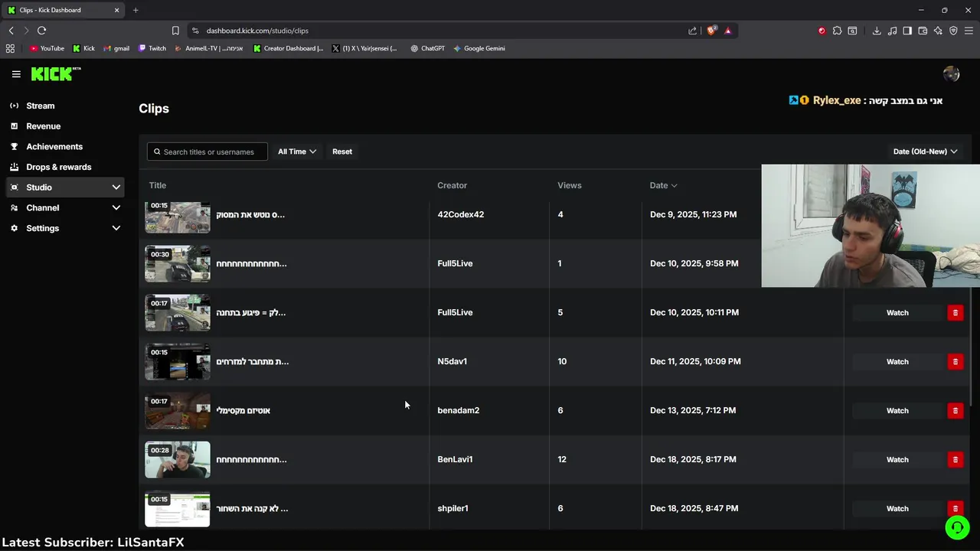Click the Kick logo in header
980x551 pixels.
pos(55,74)
